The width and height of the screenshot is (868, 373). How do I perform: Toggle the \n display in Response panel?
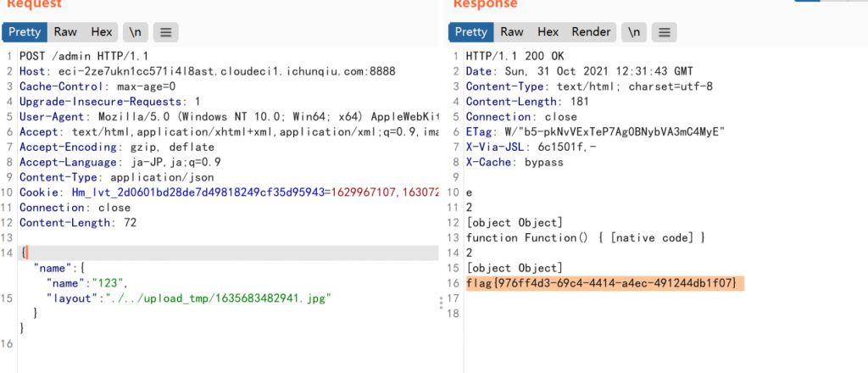click(x=632, y=32)
